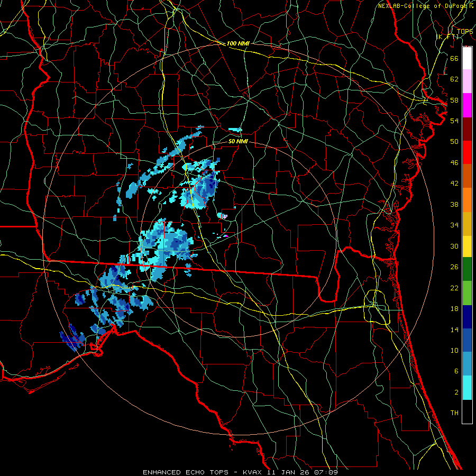The height and width of the screenshot is (476, 476).
Task: Click the 50 value on the legend scale
Action: 454,142
